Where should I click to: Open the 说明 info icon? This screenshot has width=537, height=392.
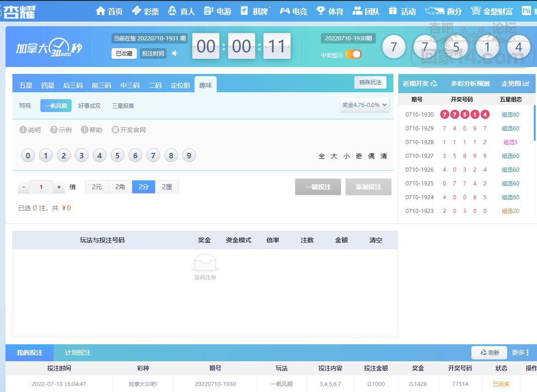(23, 130)
